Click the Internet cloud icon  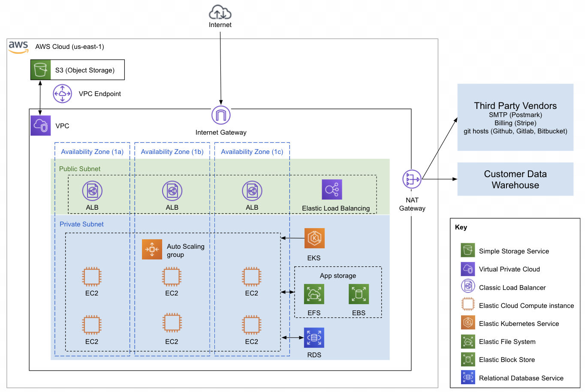pyautogui.click(x=220, y=12)
